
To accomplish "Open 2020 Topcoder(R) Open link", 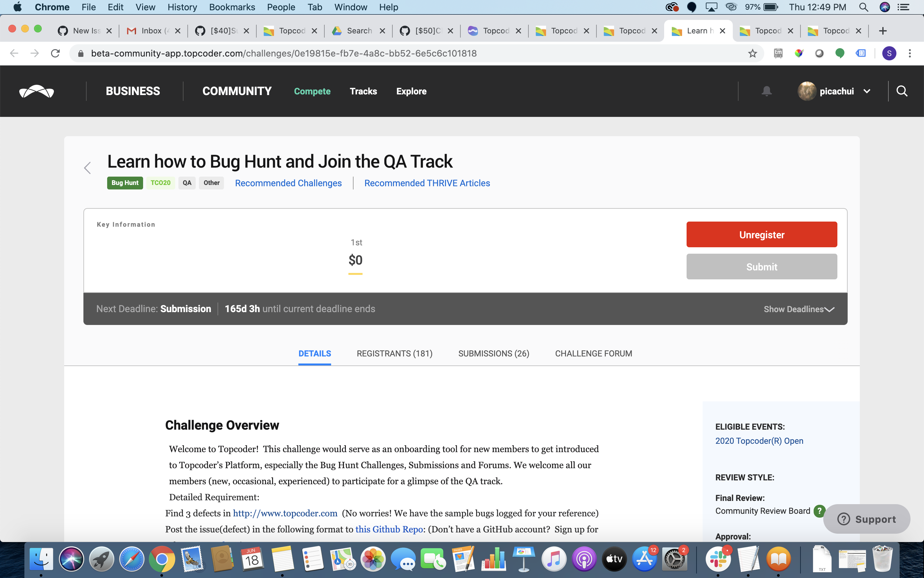I will 759,441.
